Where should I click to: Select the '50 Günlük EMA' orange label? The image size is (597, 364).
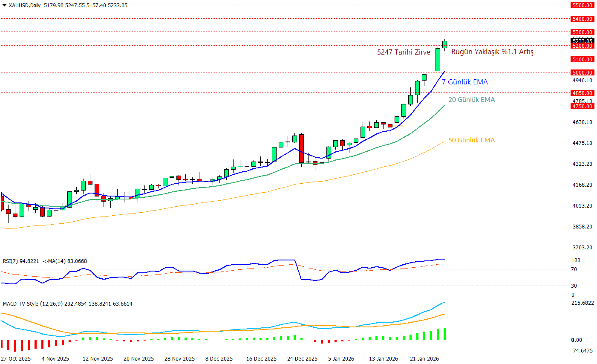tap(471, 140)
